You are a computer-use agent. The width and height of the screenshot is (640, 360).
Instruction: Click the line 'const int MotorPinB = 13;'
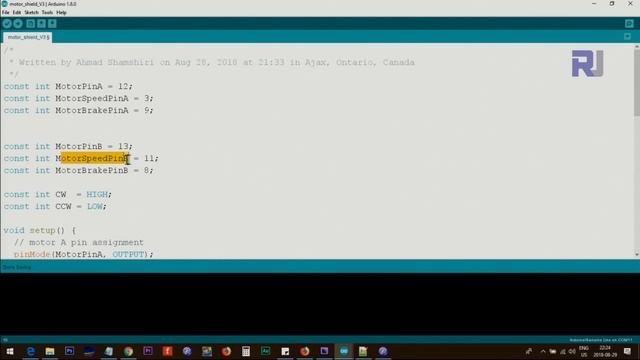pos(69,146)
